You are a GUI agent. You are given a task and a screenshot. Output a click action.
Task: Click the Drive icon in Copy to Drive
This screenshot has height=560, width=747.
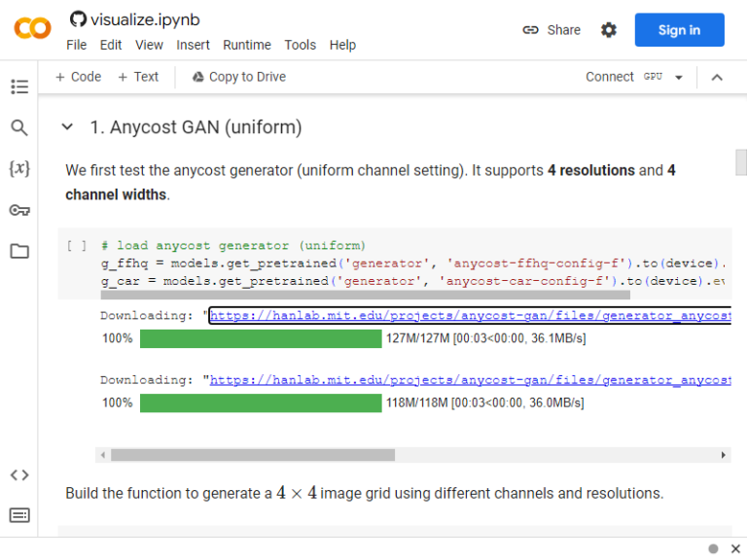tap(197, 77)
